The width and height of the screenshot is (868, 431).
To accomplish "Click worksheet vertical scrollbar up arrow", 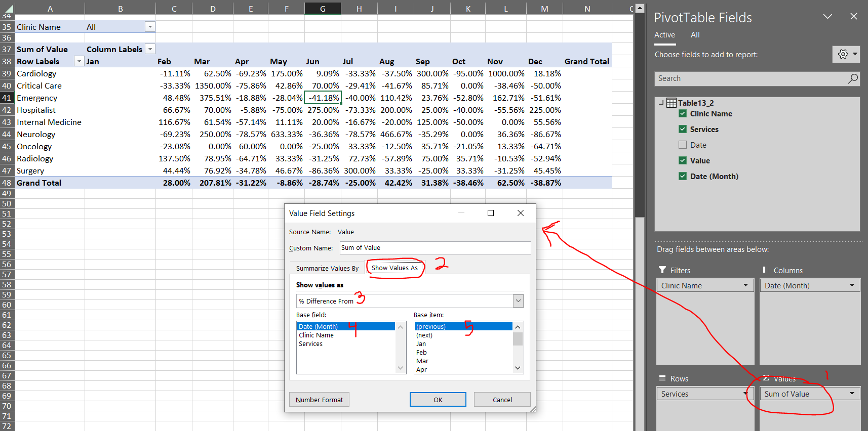I will (x=640, y=9).
